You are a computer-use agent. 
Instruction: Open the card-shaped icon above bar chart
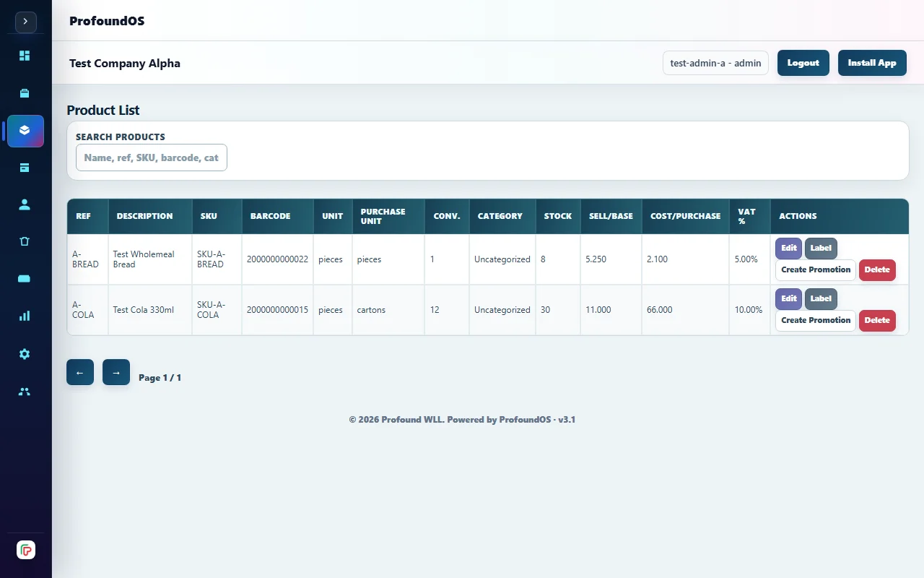pyautogui.click(x=25, y=279)
